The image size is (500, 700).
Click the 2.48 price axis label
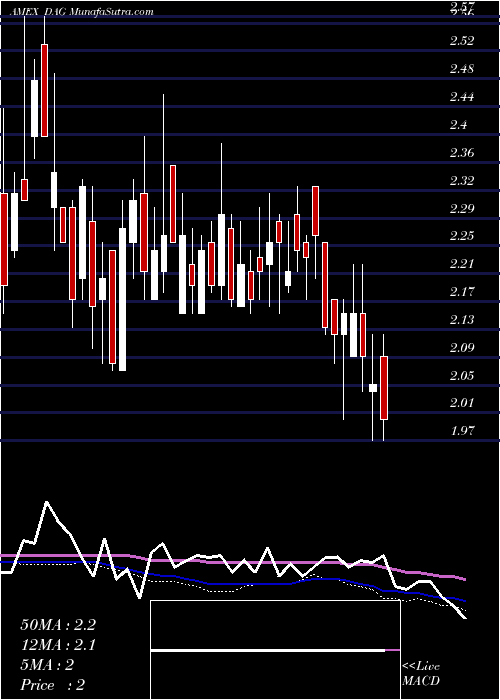coord(462,69)
